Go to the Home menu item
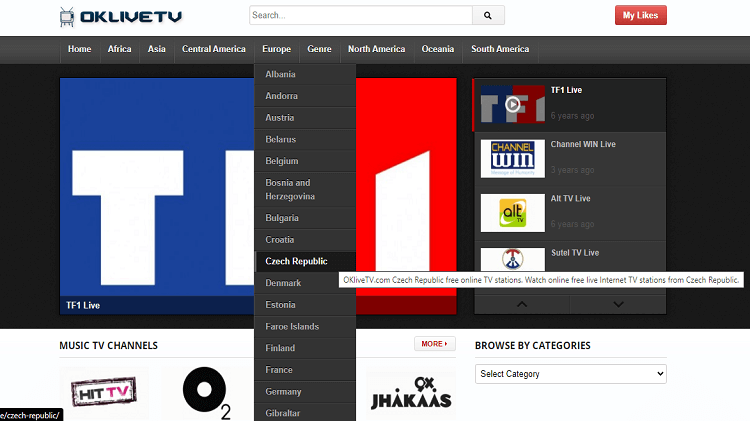Viewport: 750px width, 421px height. 79,49
